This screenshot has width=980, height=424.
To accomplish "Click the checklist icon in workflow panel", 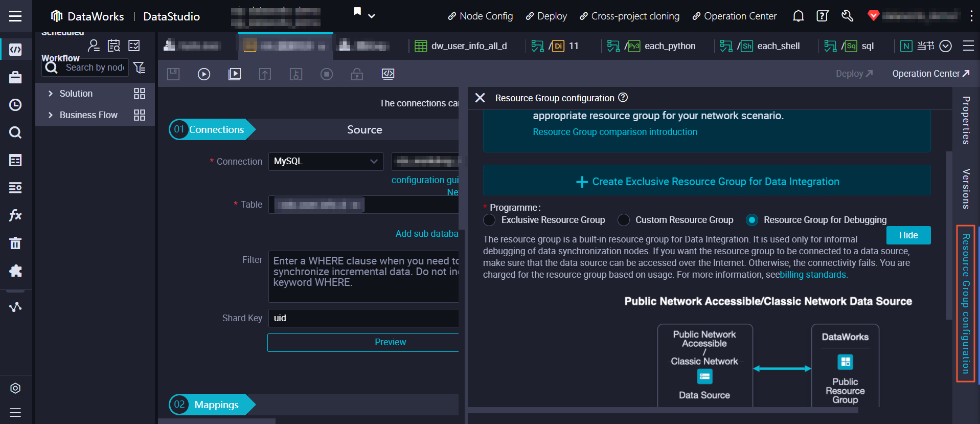I will (x=134, y=46).
